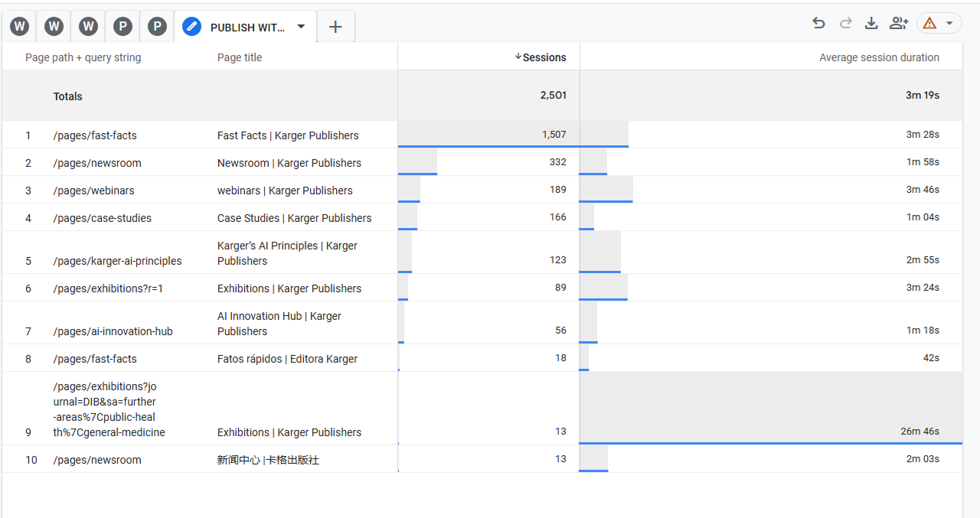The width and height of the screenshot is (980, 518).
Task: Click duration value 2m 55s
Action: (x=923, y=260)
